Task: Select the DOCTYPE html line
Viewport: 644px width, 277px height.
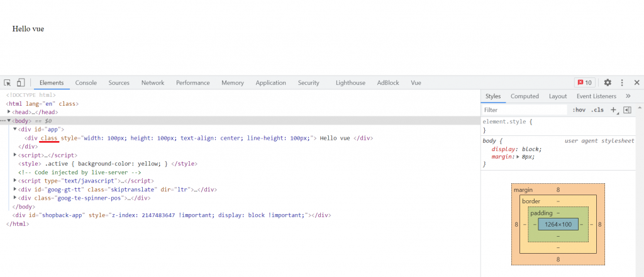Action: point(31,95)
